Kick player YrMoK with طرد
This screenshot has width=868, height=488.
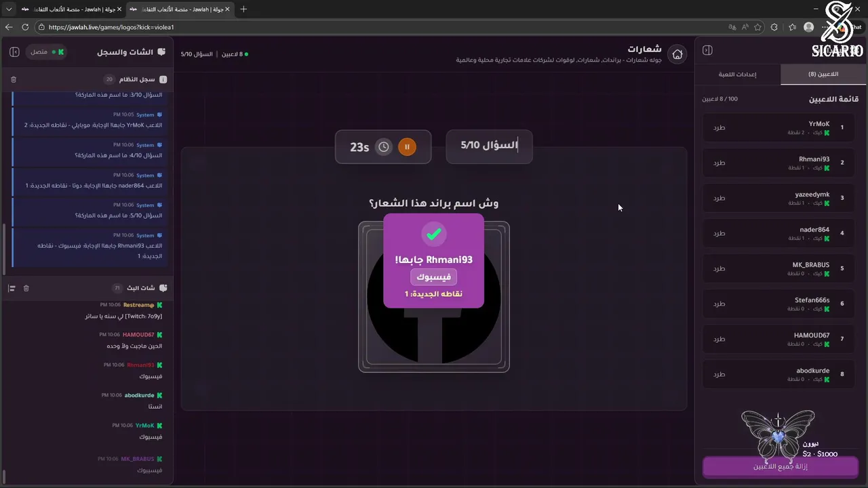(719, 127)
